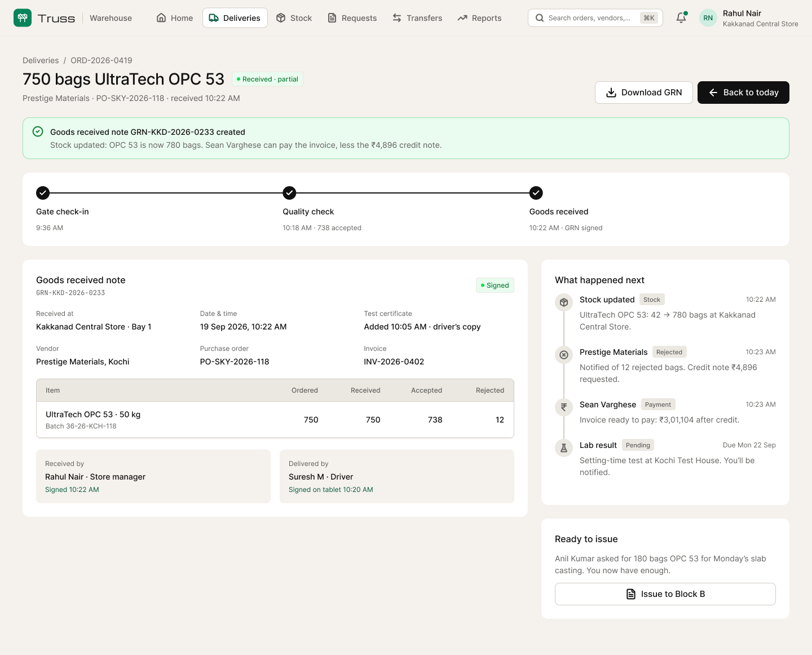Click the Lab result flask icon
Viewport: 812px width, 655px height.
(x=564, y=448)
